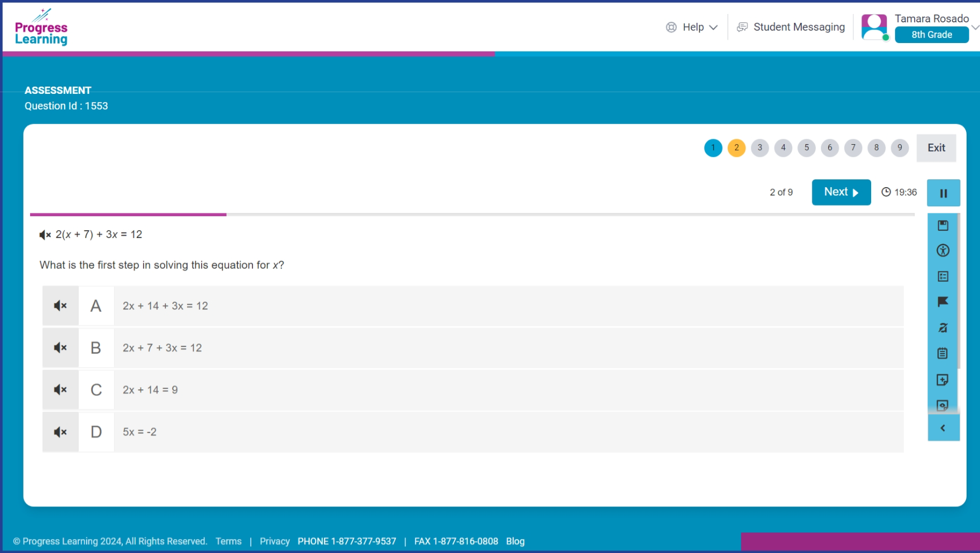Select the answer eliminator strikethrough tool
Image resolution: width=980 pixels, height=553 pixels.
pyautogui.click(x=943, y=328)
